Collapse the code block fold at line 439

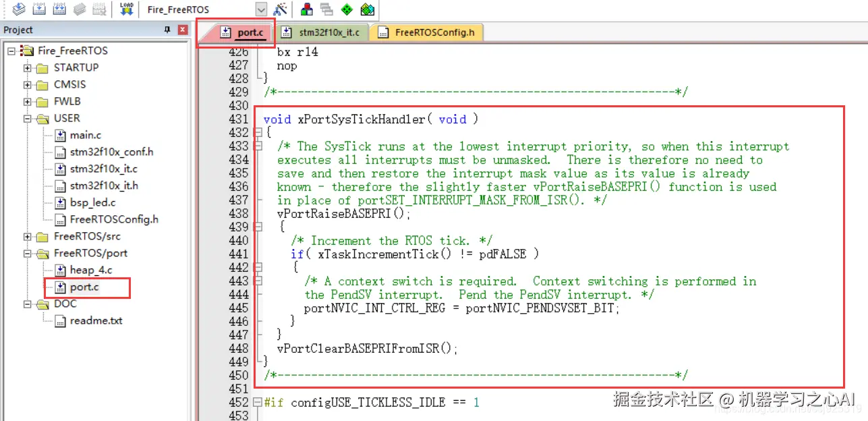258,227
